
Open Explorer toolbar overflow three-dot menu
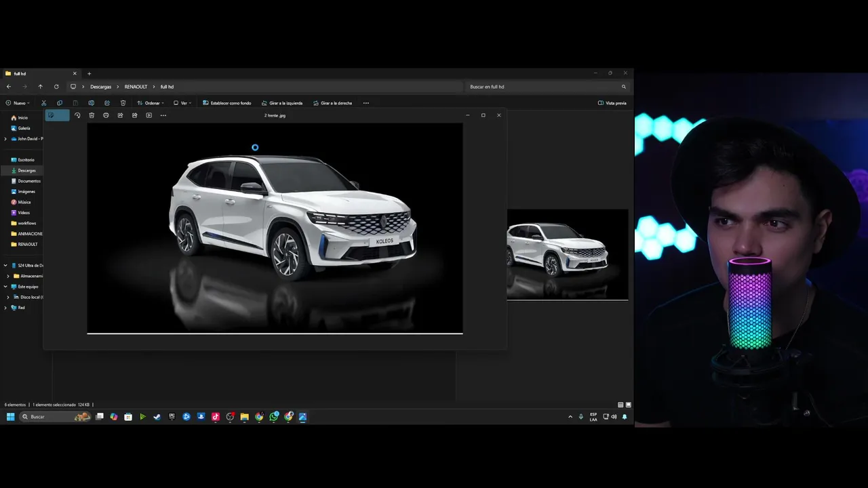[366, 103]
